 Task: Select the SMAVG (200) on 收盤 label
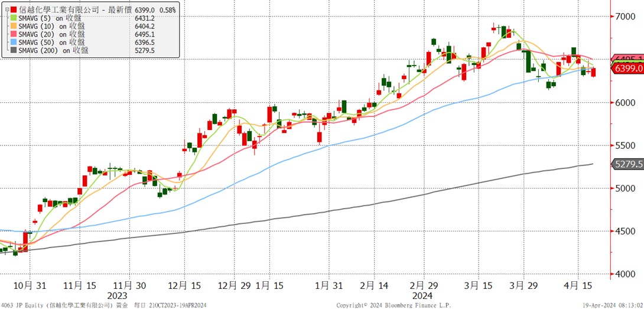coord(53,51)
